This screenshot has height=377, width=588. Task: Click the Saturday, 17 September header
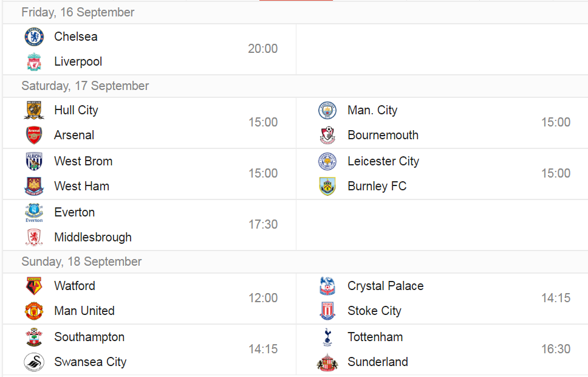[x=85, y=86]
